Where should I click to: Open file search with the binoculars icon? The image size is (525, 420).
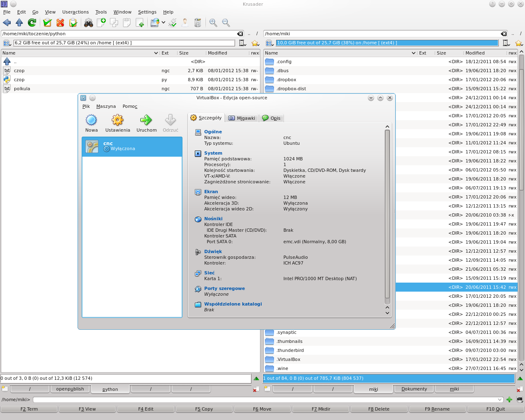click(x=88, y=23)
